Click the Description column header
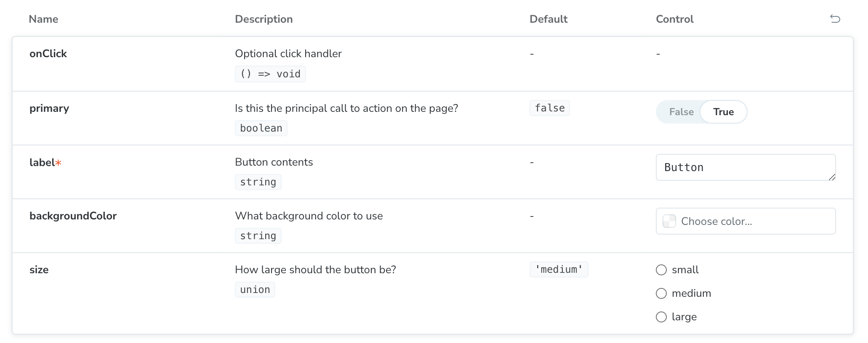Image resolution: width=868 pixels, height=343 pixels. [264, 19]
